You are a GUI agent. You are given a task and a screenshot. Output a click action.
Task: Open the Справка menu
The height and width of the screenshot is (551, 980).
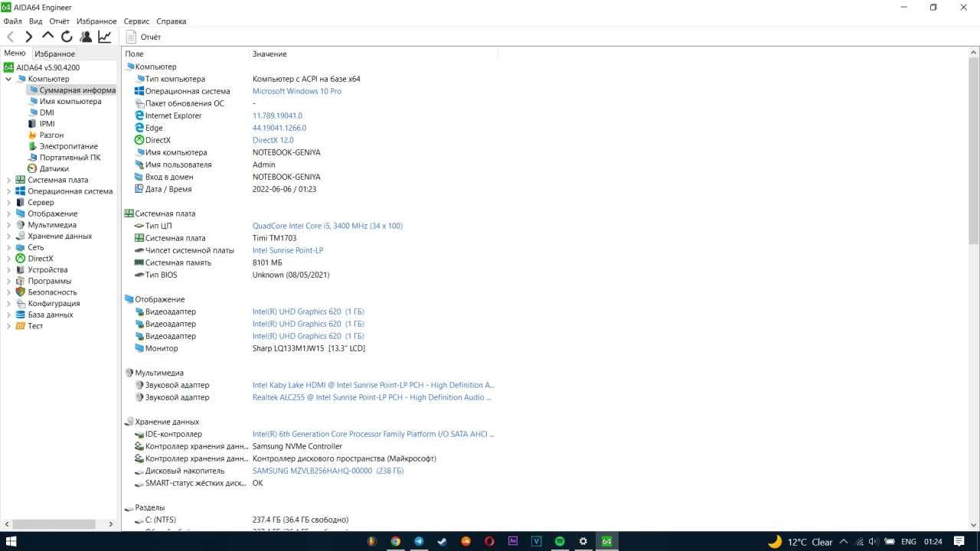click(171, 21)
